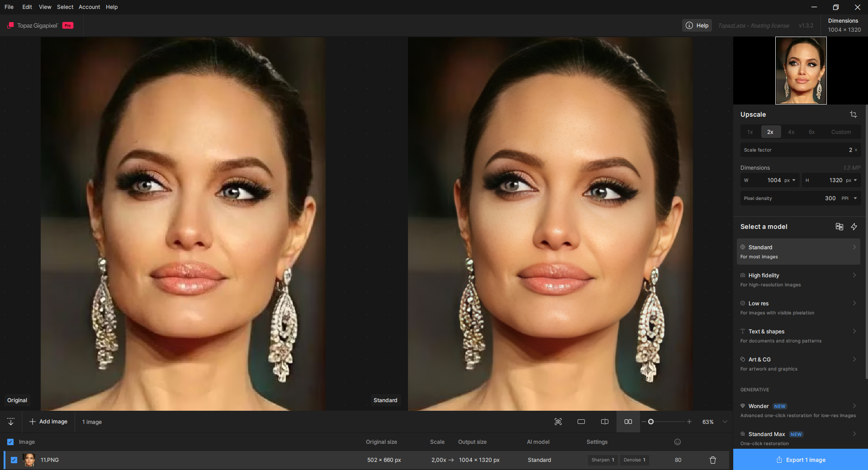
Task: Click Export 1 image button
Action: [x=801, y=460]
